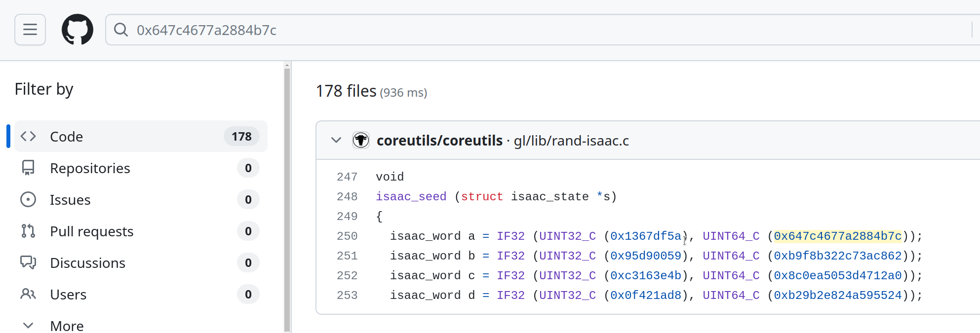The width and height of the screenshot is (980, 333).
Task: Open the hamburger navigation menu
Action: pos(30,30)
